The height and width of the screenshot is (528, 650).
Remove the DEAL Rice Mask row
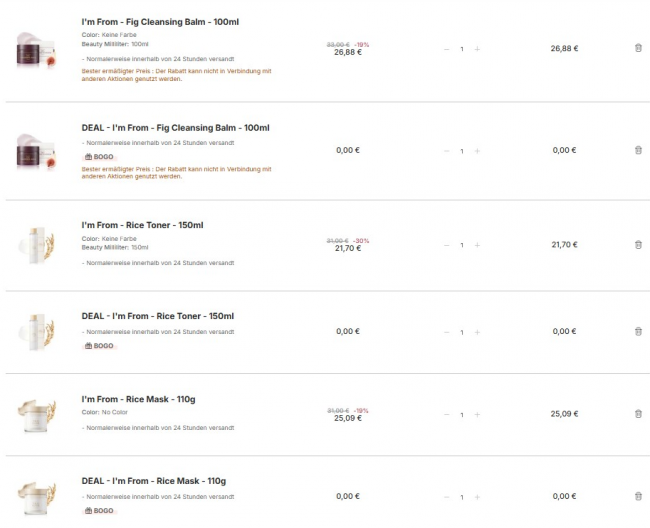coord(638,496)
